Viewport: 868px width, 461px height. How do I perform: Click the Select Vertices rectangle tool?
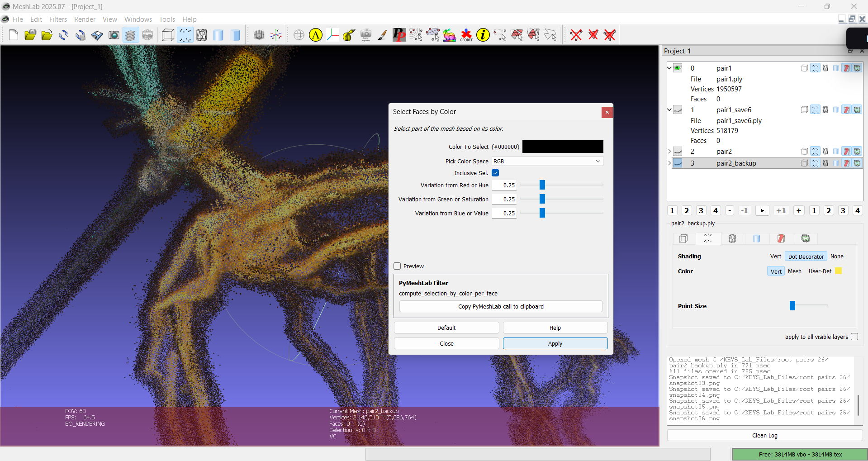click(500, 35)
